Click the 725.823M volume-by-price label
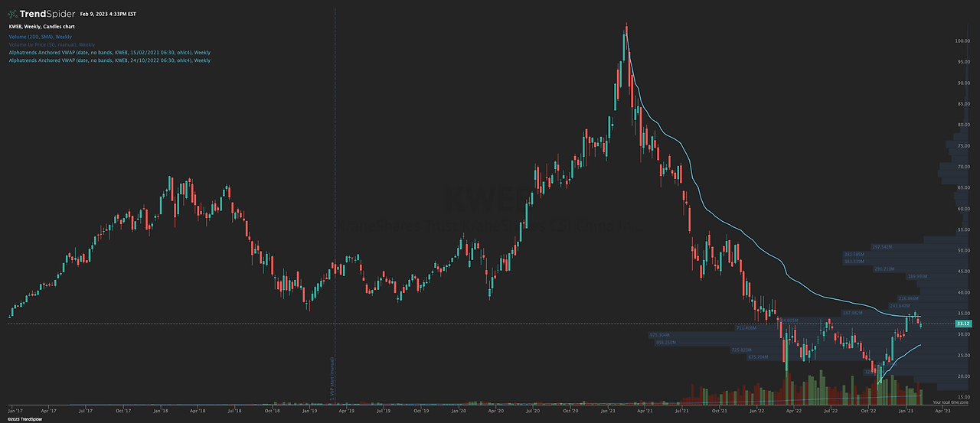Image resolution: width=980 pixels, height=423 pixels. coord(742,350)
